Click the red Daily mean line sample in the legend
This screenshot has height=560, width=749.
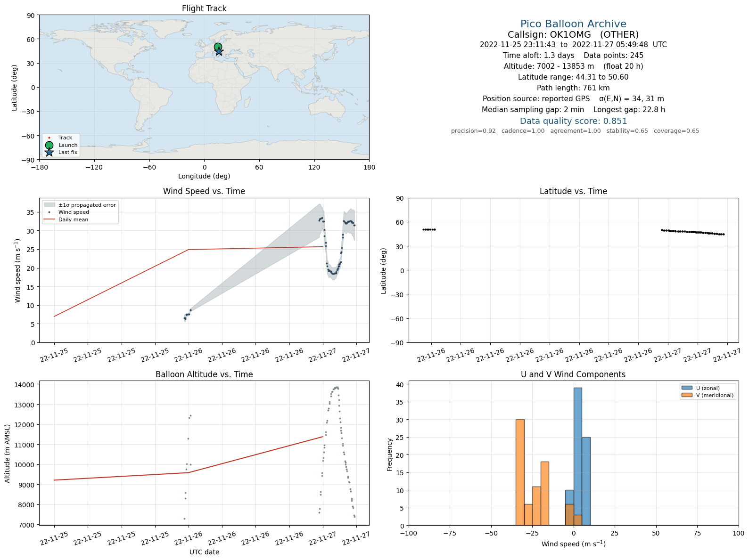tap(49, 219)
